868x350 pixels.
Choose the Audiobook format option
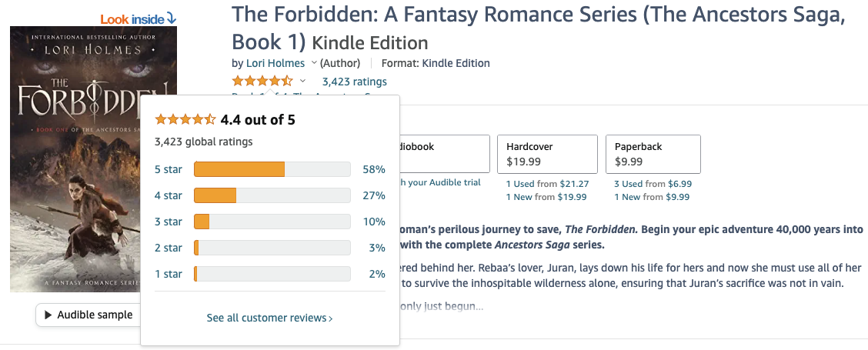pos(444,154)
